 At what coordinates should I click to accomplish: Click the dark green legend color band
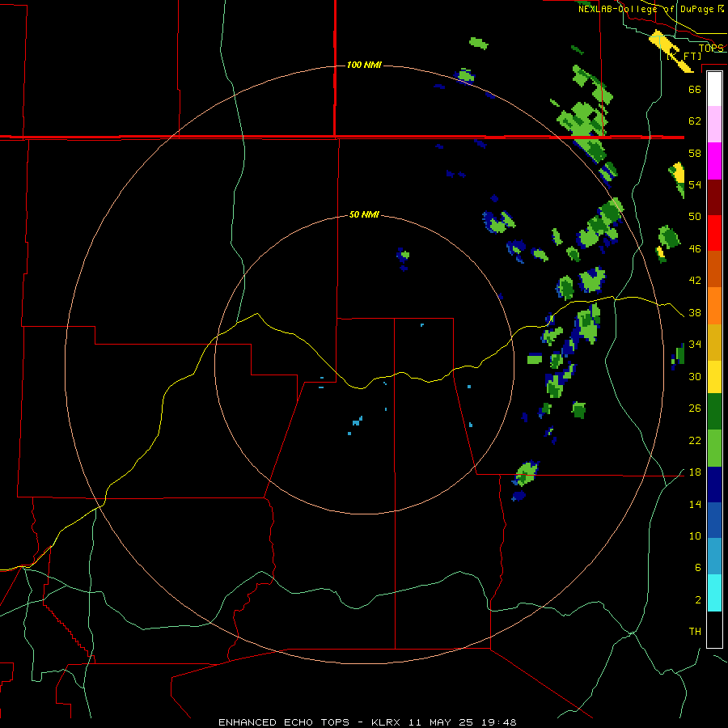pyautogui.click(x=714, y=412)
